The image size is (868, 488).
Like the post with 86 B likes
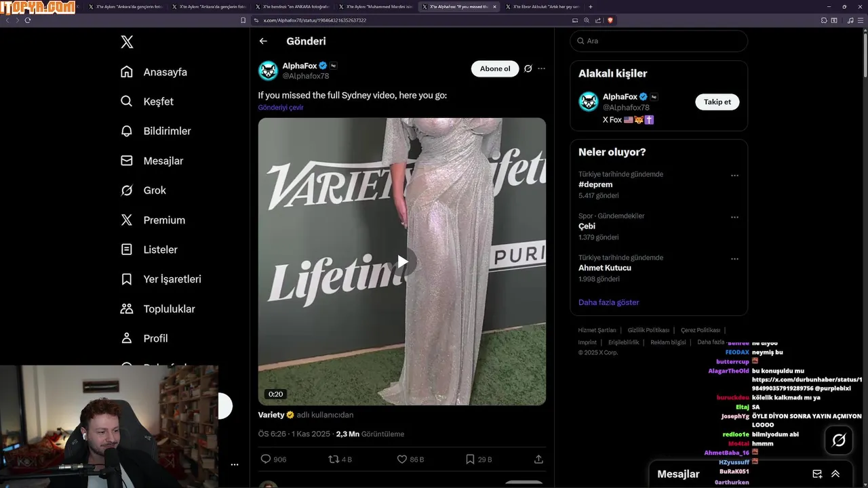(x=402, y=459)
